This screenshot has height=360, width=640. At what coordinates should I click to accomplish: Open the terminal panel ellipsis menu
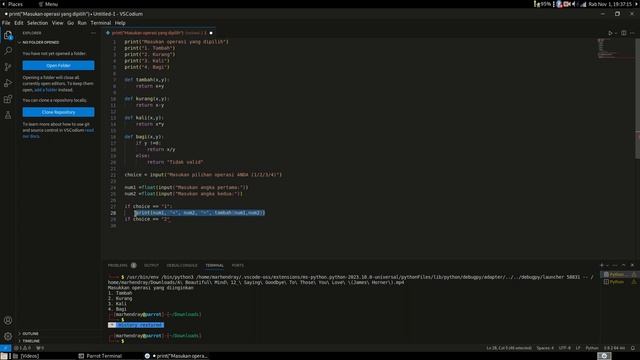tap(615, 265)
